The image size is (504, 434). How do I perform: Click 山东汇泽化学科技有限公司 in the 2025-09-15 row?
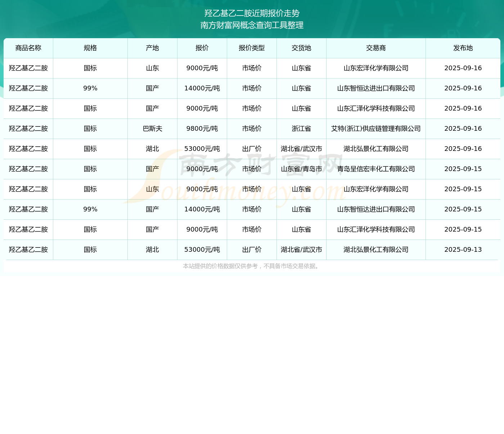click(x=376, y=229)
